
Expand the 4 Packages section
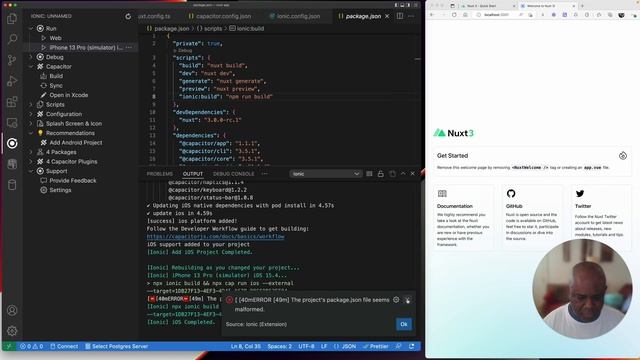coord(31,152)
